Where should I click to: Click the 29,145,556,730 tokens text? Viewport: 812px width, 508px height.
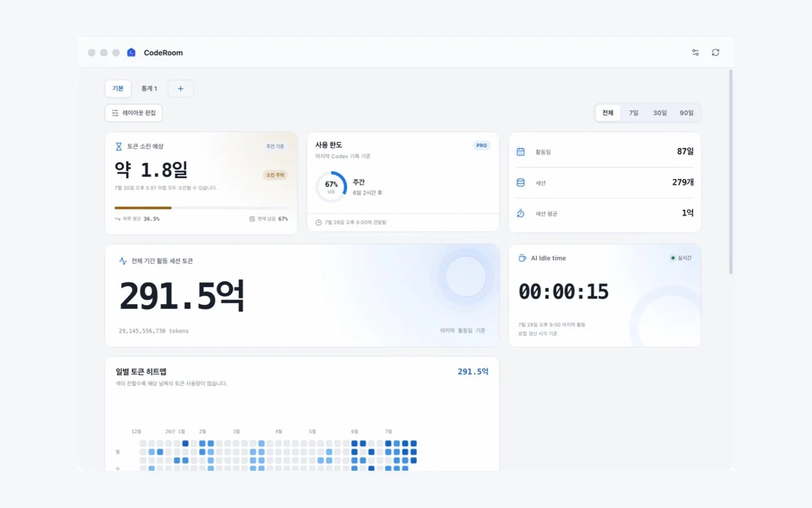pos(154,331)
